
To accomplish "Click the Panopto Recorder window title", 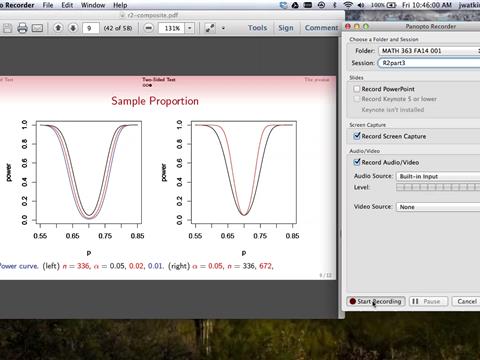I will [x=431, y=26].
